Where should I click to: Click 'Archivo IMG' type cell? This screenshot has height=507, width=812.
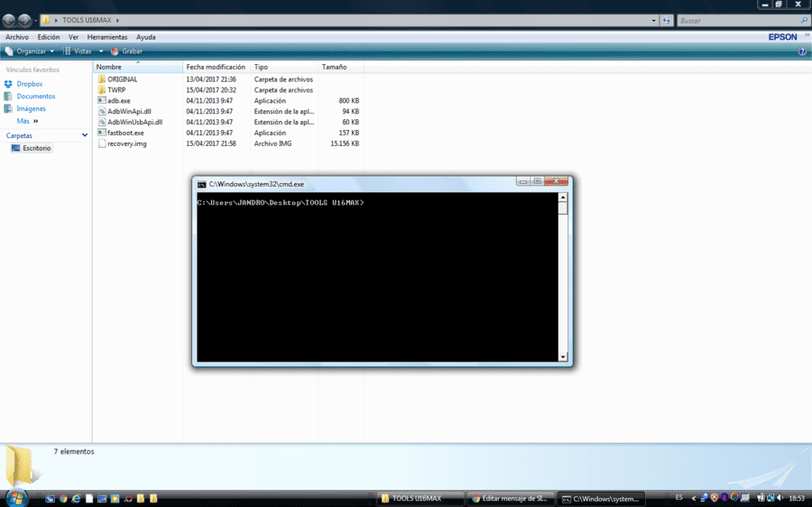[272, 143]
